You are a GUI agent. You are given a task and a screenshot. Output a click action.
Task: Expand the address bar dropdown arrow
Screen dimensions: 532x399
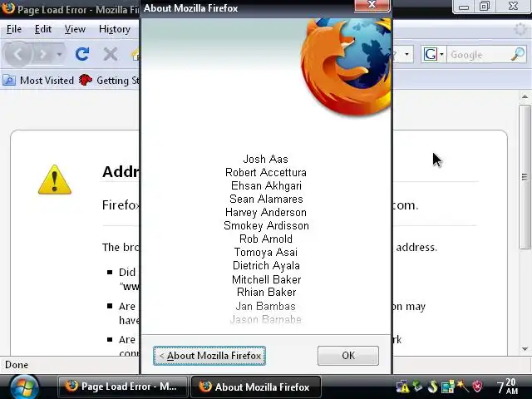click(406, 54)
